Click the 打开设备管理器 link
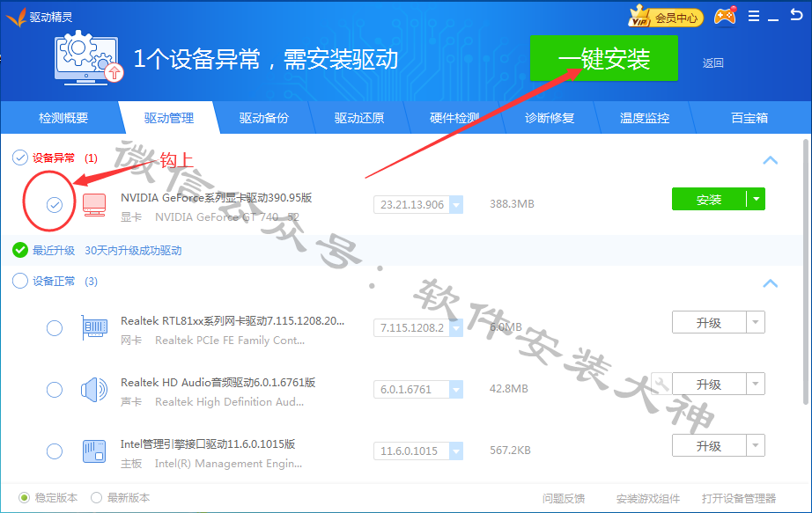 [x=739, y=498]
